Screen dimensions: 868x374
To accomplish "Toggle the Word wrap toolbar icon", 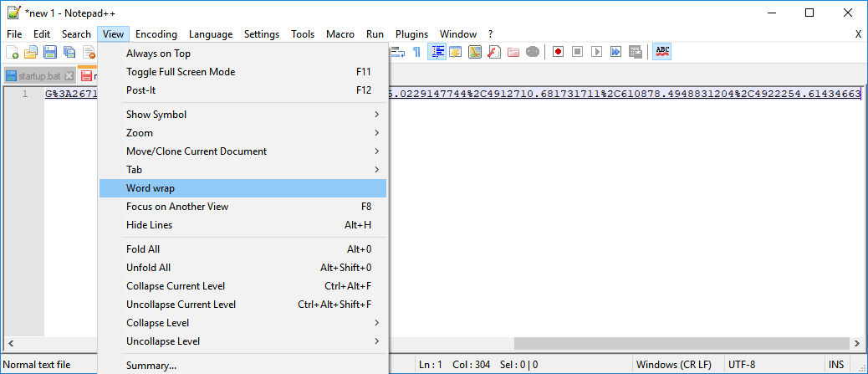I will (398, 52).
